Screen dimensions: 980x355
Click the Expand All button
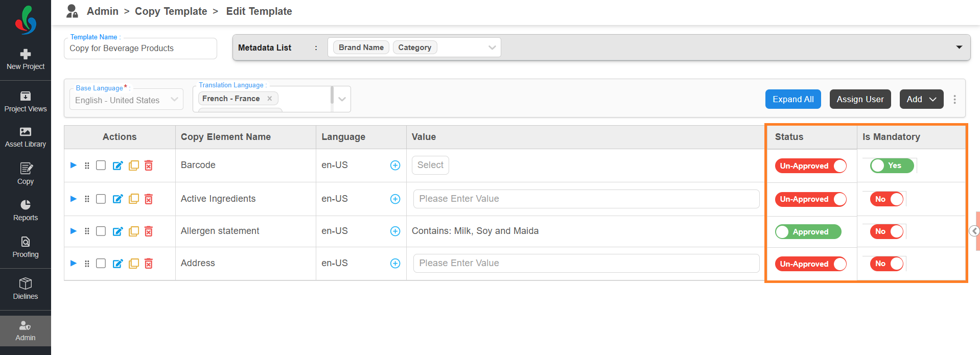792,99
